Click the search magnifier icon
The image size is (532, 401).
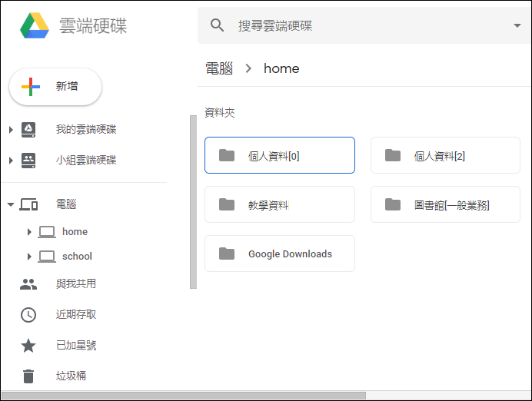coord(217,25)
